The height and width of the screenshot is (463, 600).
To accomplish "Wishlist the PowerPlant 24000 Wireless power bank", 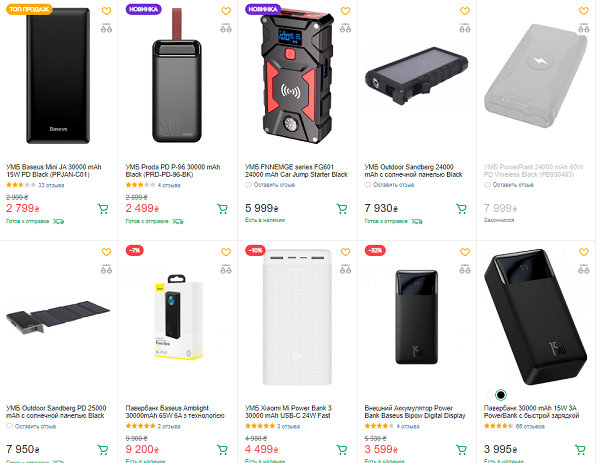I will (x=583, y=12).
